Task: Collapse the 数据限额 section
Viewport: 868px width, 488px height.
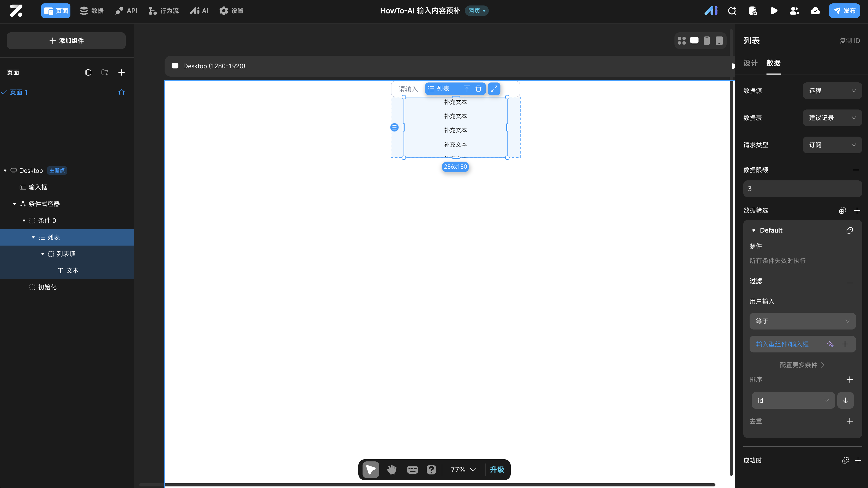Action: pyautogui.click(x=856, y=170)
